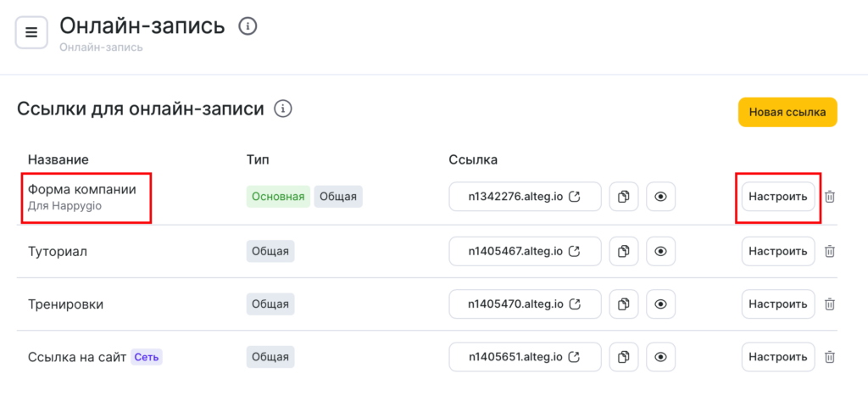
Task: Create a new link with Новая ссылка
Action: (x=787, y=112)
